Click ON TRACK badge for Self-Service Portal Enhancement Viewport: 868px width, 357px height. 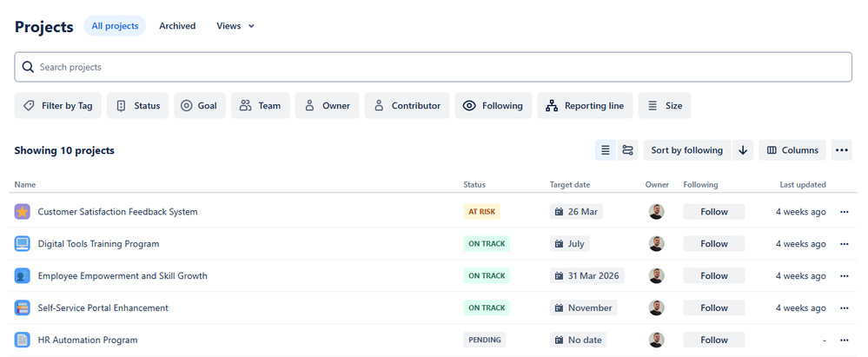[x=487, y=307]
